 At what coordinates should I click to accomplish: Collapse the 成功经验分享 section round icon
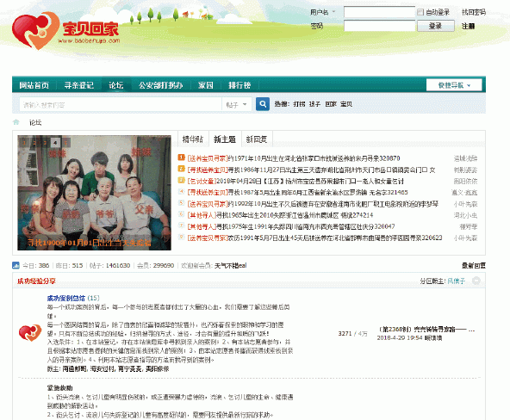pyautogui.click(x=476, y=281)
